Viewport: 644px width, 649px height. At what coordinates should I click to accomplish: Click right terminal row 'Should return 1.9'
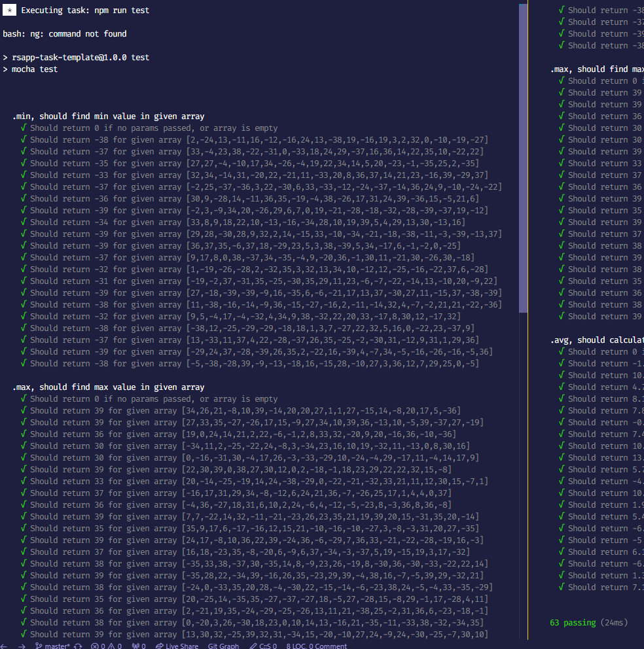coord(601,504)
